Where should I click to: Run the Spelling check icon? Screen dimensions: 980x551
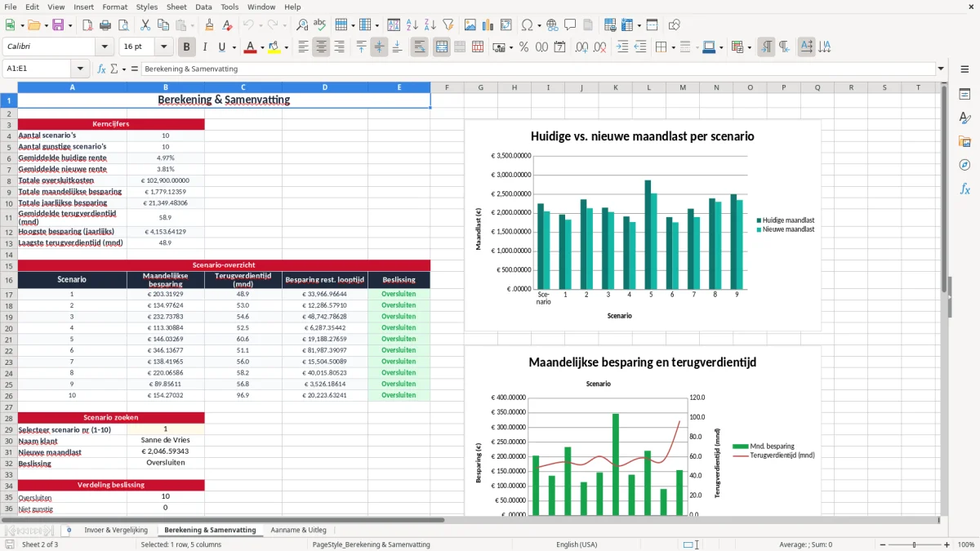(320, 25)
